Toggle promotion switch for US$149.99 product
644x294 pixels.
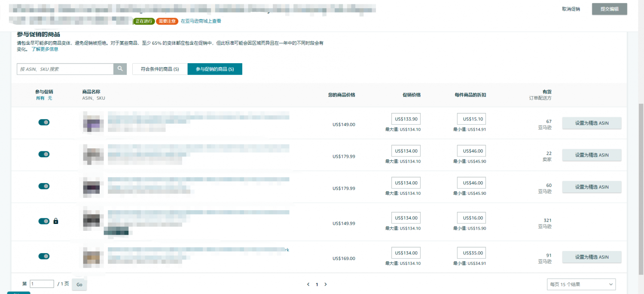pyautogui.click(x=44, y=221)
